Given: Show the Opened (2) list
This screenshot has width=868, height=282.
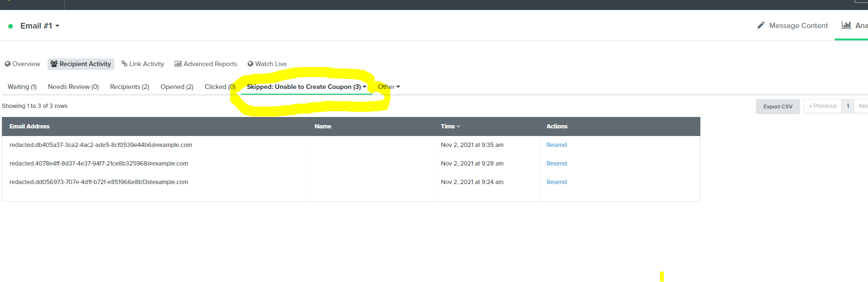Looking at the screenshot, I should [x=177, y=87].
